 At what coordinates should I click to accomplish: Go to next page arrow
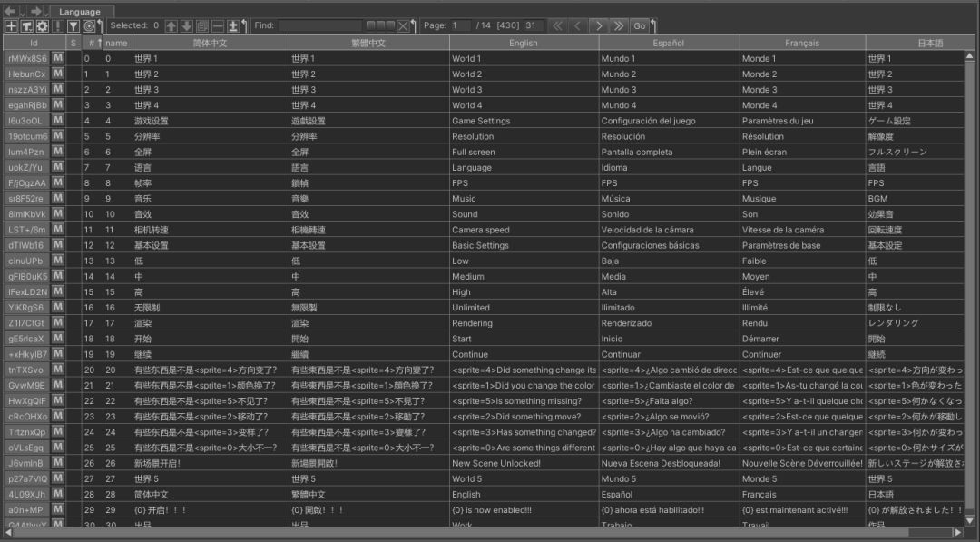tap(598, 26)
